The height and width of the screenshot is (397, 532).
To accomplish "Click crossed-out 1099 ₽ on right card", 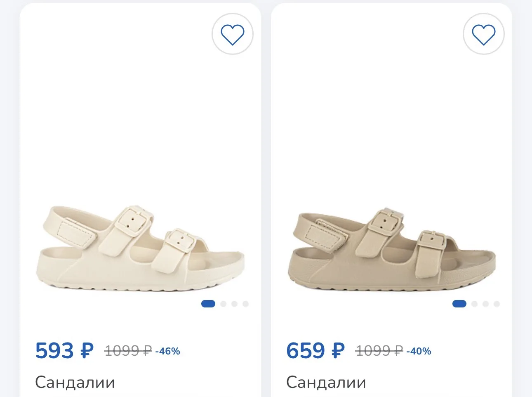I will (x=379, y=351).
